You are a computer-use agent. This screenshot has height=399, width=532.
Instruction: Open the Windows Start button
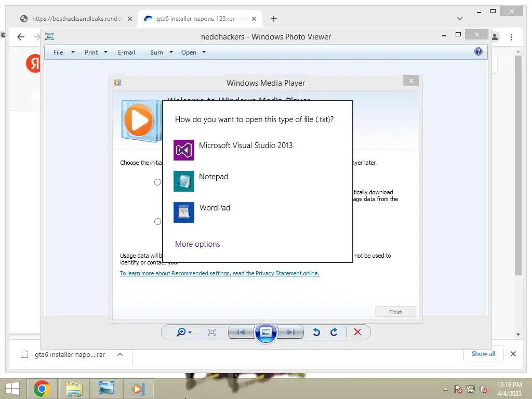pos(12,389)
